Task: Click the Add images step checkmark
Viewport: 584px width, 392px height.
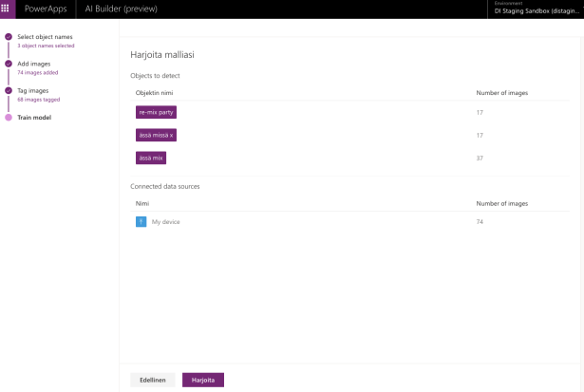Action: (x=9, y=64)
